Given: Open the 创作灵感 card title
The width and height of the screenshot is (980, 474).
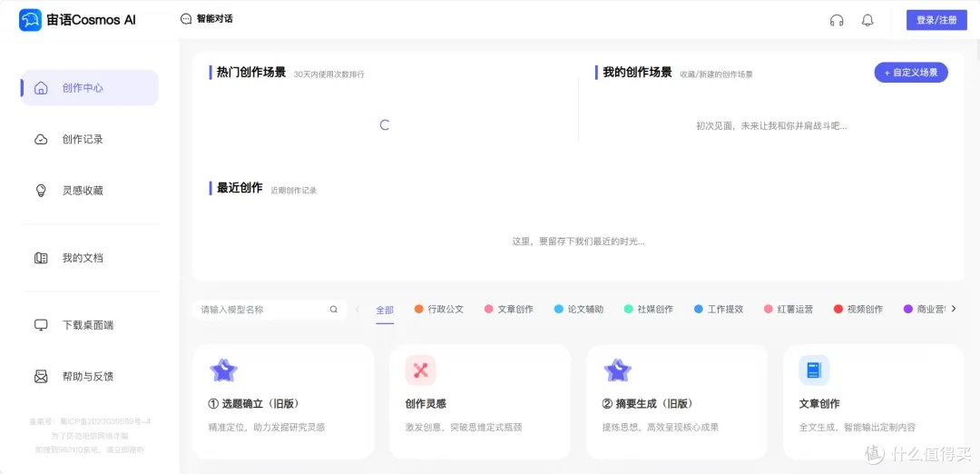Looking at the screenshot, I should [426, 403].
